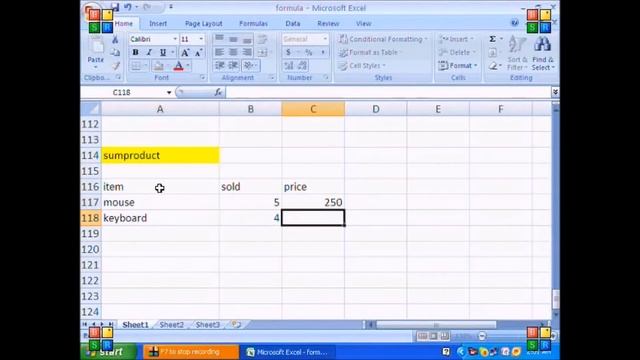Click the Copy icon in Clipboard
Screen dimensions: 640x360
coord(116,53)
